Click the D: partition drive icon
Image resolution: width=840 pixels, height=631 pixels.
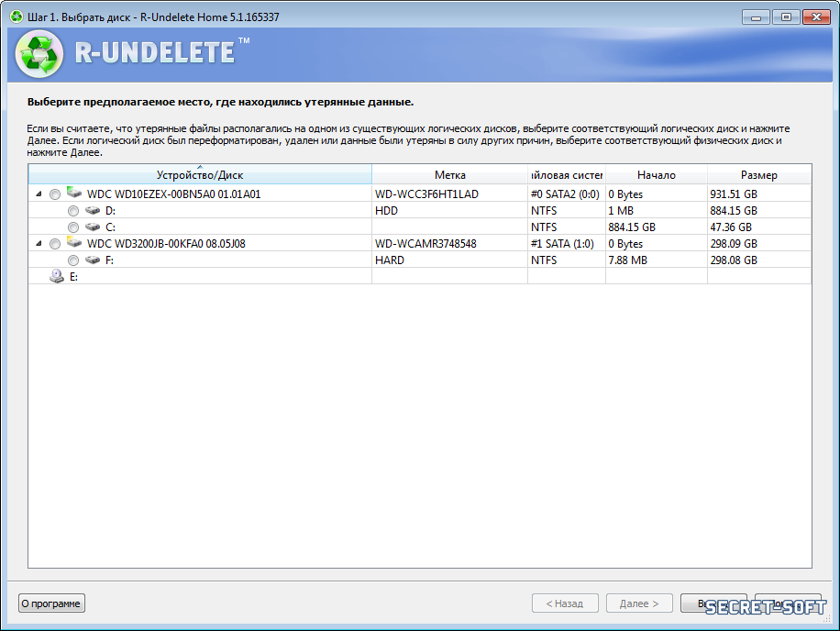(x=93, y=211)
